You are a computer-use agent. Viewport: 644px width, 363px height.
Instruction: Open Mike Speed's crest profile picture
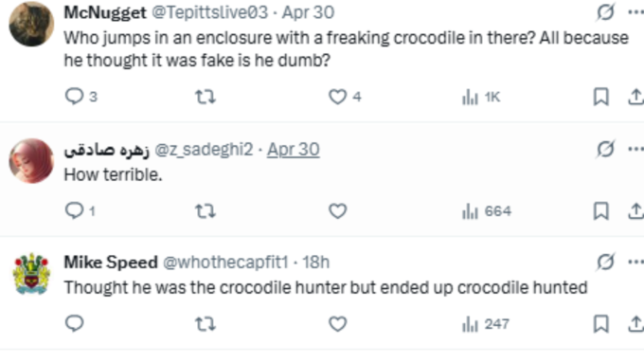coord(31,274)
